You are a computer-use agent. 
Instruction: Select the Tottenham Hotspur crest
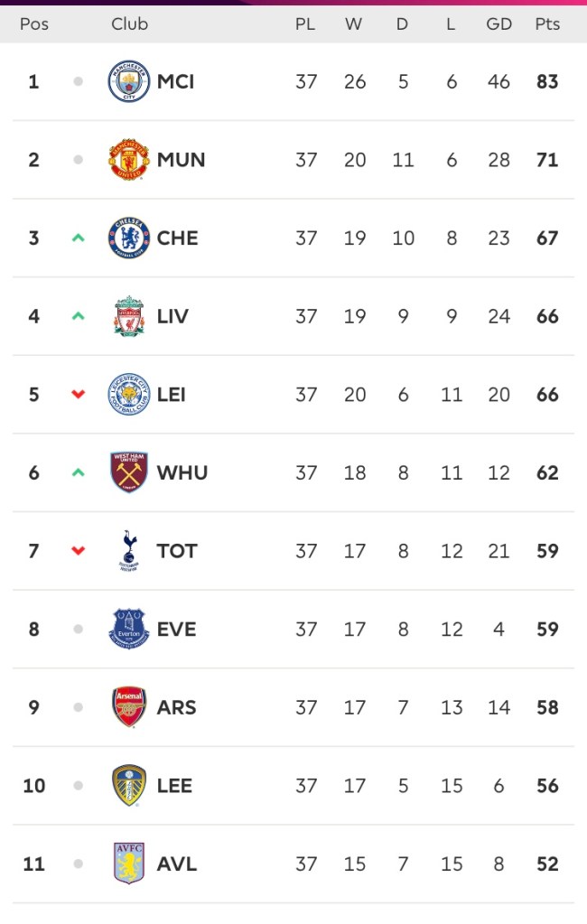click(128, 551)
